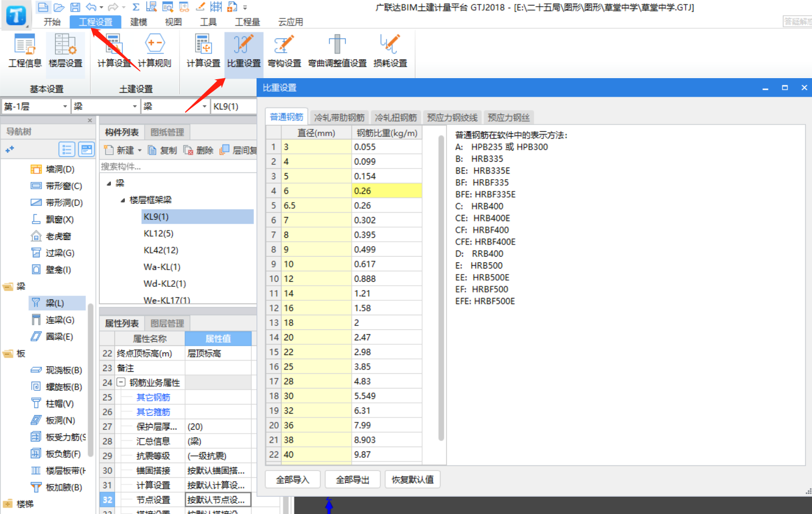Click the new file icon in title bar
The image size is (812, 514).
[x=43, y=7]
